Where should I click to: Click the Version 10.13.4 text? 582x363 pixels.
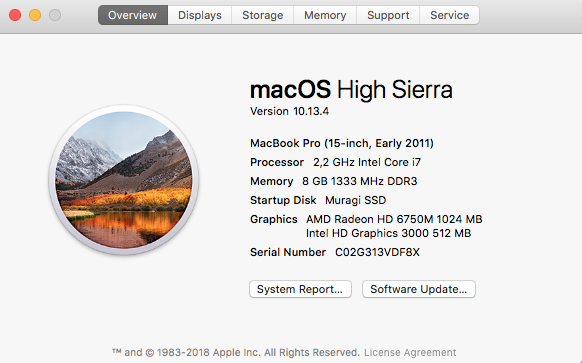(x=289, y=111)
